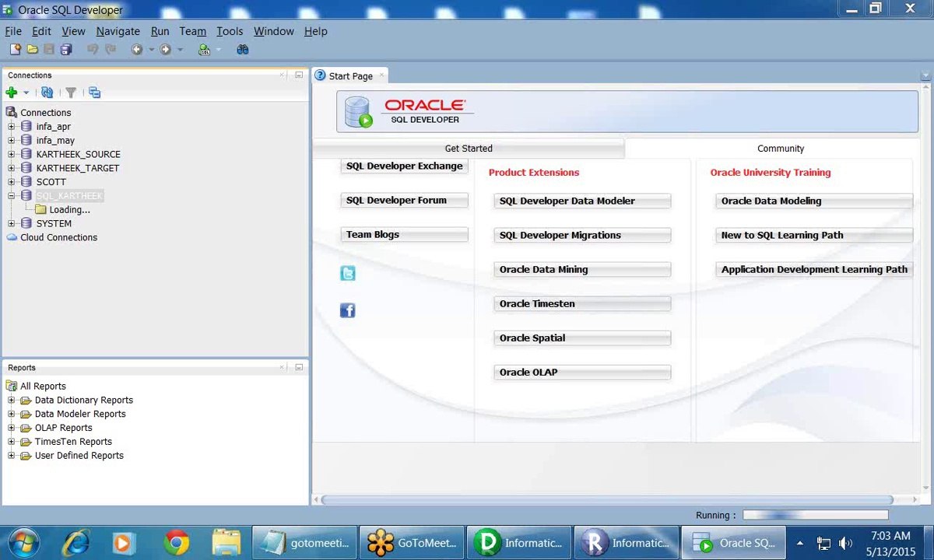Open Internet Explorer from the taskbar
934x560 pixels.
(75, 543)
